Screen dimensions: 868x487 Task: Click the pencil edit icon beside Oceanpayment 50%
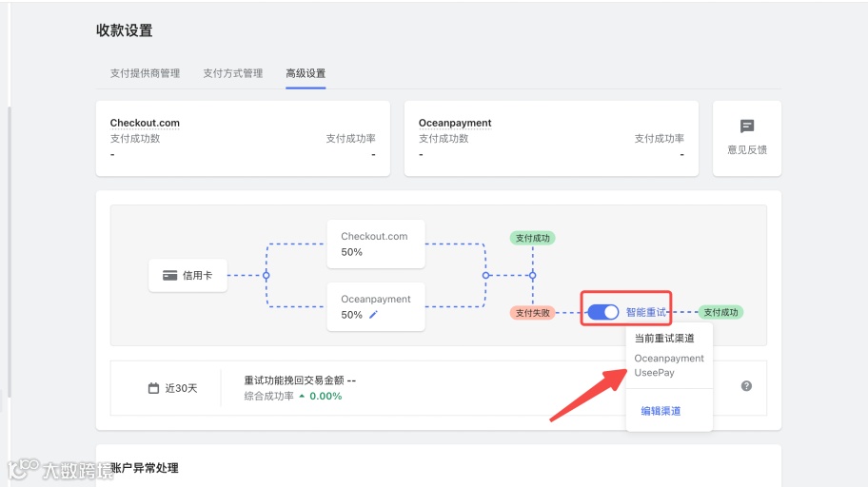[x=373, y=314]
